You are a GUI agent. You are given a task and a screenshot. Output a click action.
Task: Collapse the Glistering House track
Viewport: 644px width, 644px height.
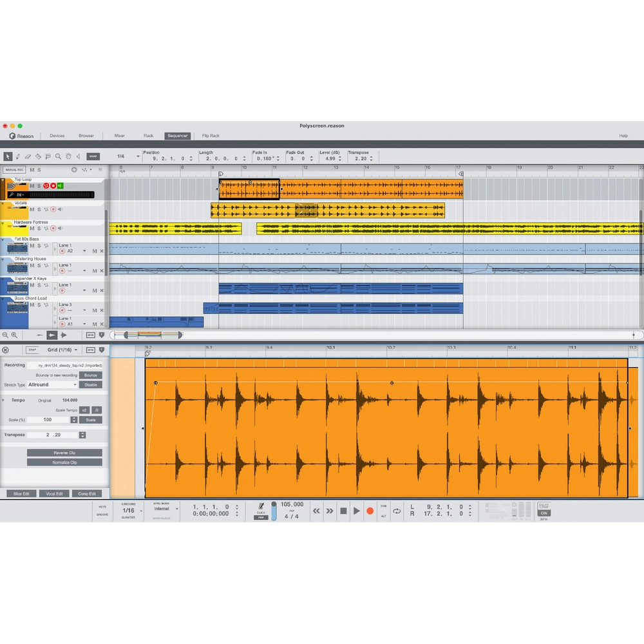coord(3,259)
